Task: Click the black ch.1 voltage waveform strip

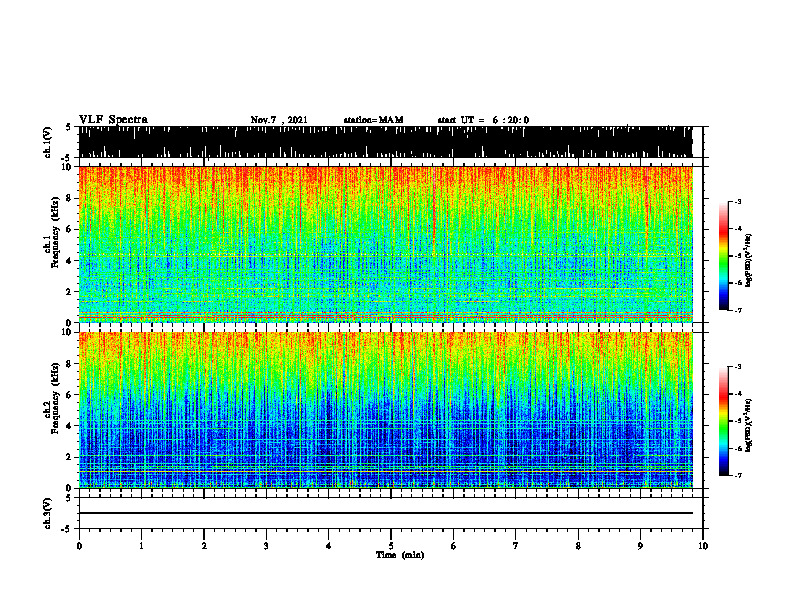Action: pyautogui.click(x=386, y=142)
